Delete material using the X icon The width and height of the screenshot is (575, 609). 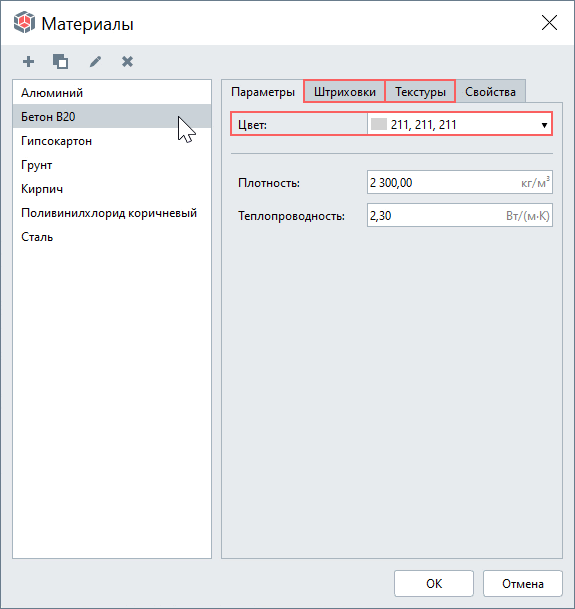(127, 61)
